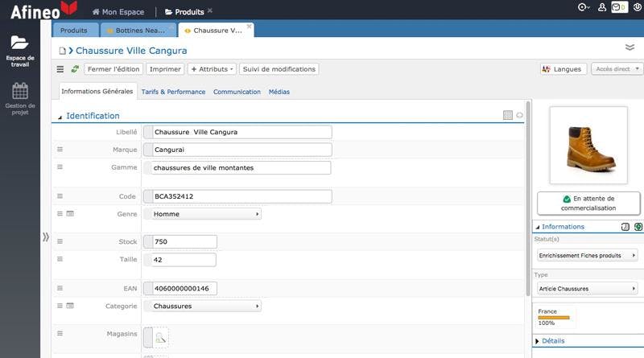This screenshot has width=644, height=358.
Task: Click the boot product thumbnail image
Action: click(588, 145)
